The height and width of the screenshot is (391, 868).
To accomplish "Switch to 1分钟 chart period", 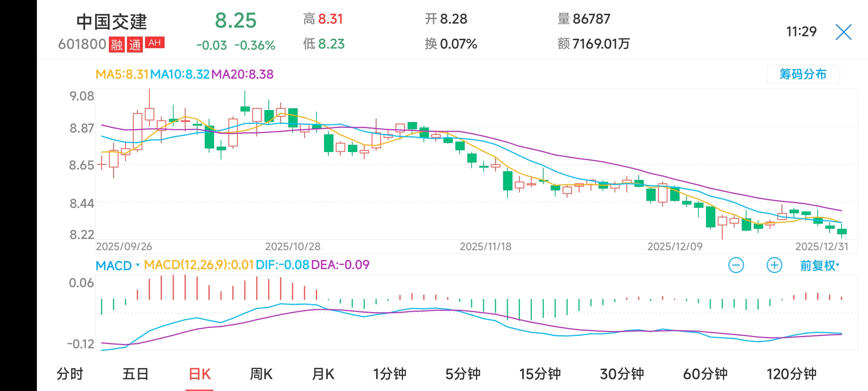I will click(390, 374).
